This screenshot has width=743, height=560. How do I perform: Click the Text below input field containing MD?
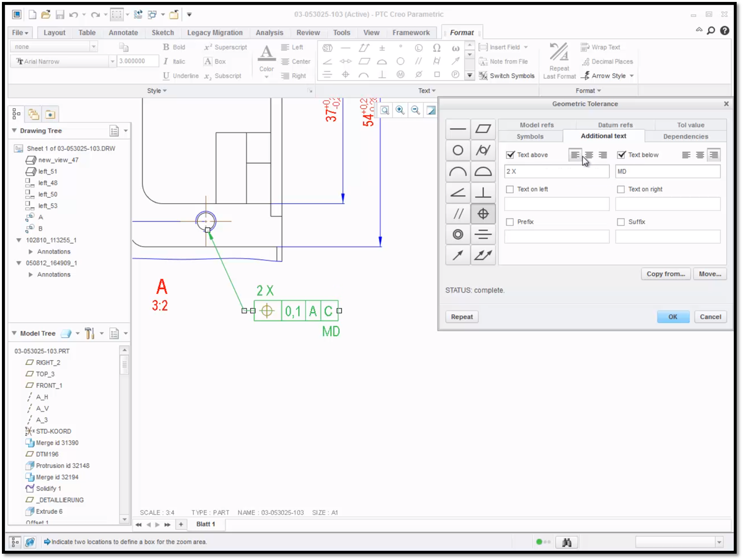click(x=668, y=172)
